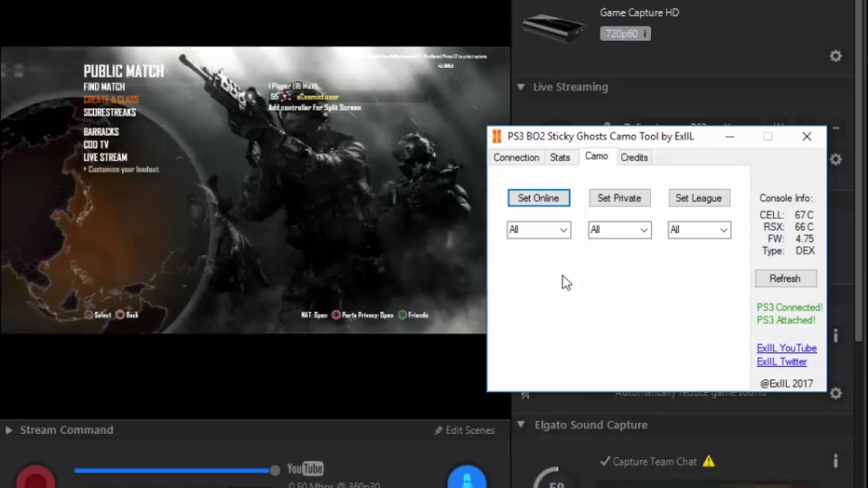Viewport: 868px width, 488px height.
Task: Open the camo dropdown under Set League
Action: pos(699,230)
